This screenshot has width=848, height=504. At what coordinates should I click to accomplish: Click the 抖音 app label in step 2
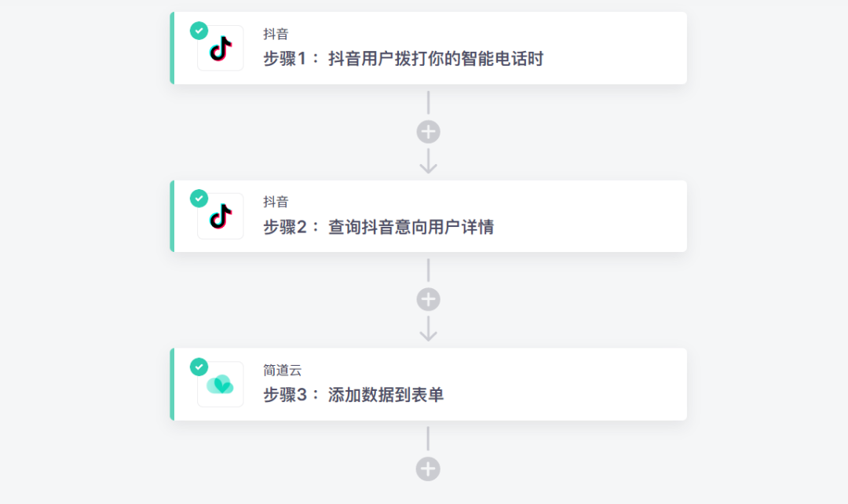point(276,203)
